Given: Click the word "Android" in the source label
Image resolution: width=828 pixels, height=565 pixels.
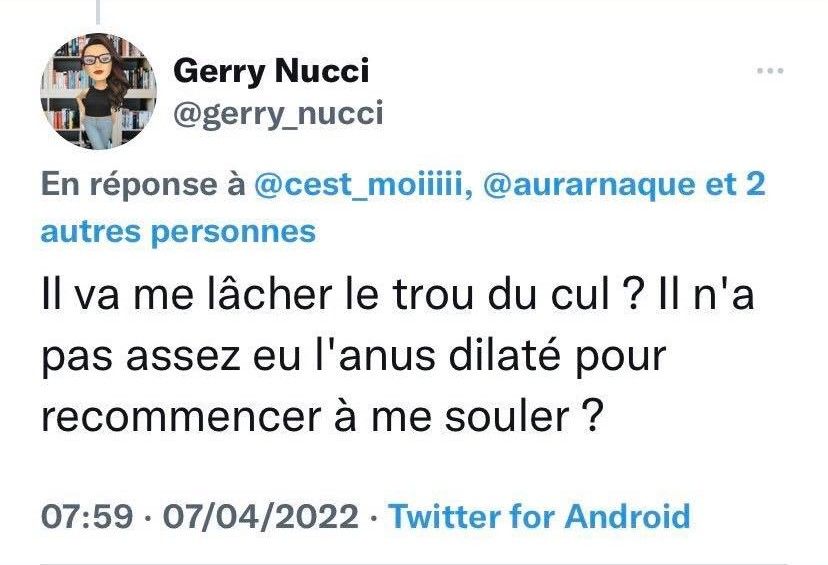Looking at the screenshot, I should click(627, 516).
